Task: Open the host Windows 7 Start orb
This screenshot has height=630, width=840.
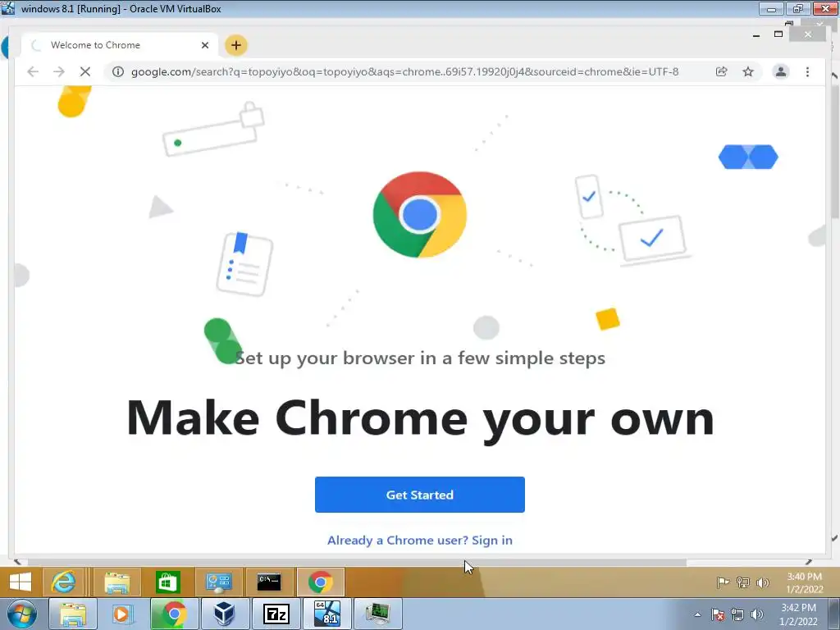Action: (x=21, y=614)
